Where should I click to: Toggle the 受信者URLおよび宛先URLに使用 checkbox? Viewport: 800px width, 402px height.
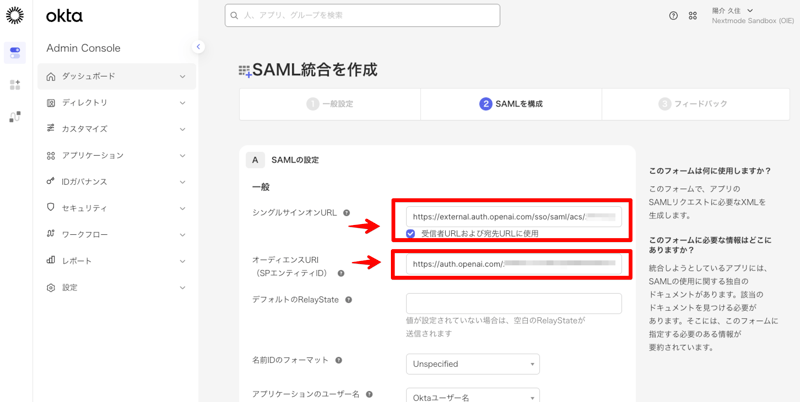tap(411, 233)
